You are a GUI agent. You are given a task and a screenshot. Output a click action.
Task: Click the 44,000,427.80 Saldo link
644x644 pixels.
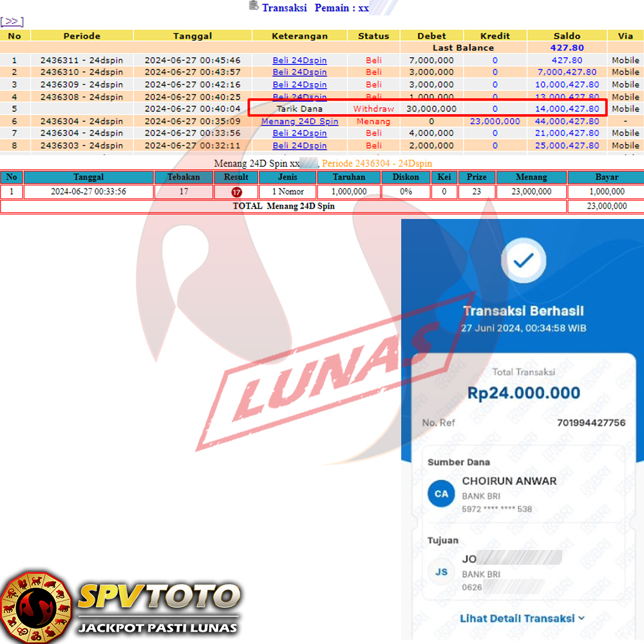[567, 121]
